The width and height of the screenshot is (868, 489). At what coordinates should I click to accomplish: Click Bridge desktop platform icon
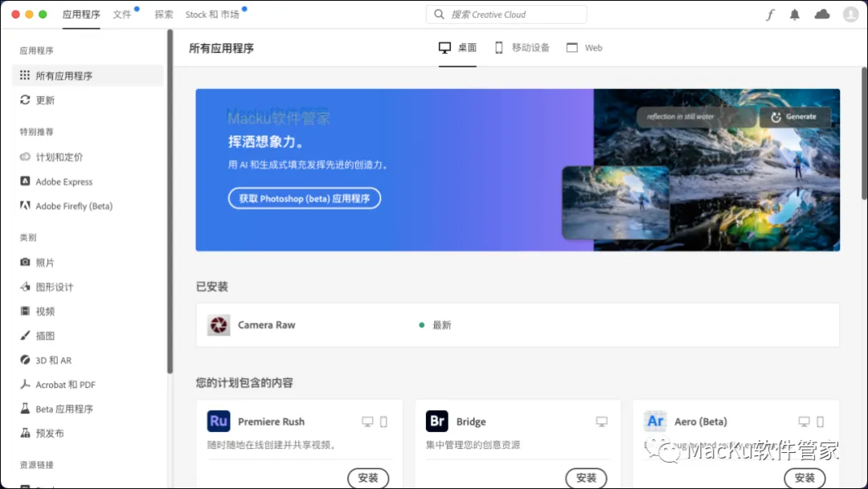pos(602,422)
